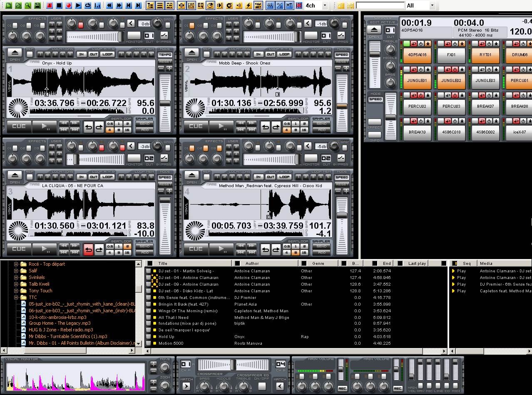Toggle the Rep. repeat button on deck 1
532x395 pixels.
[x=30, y=54]
